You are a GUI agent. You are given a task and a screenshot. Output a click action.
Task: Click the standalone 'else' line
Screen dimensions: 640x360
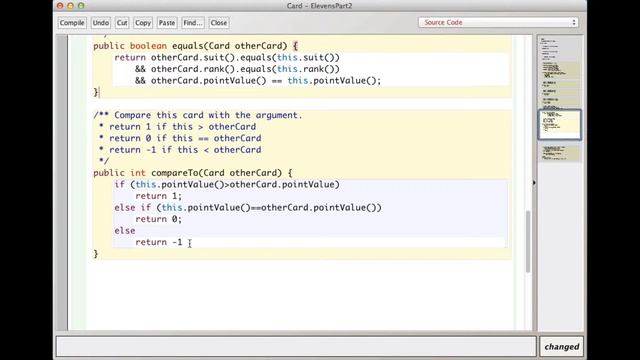(x=124, y=231)
